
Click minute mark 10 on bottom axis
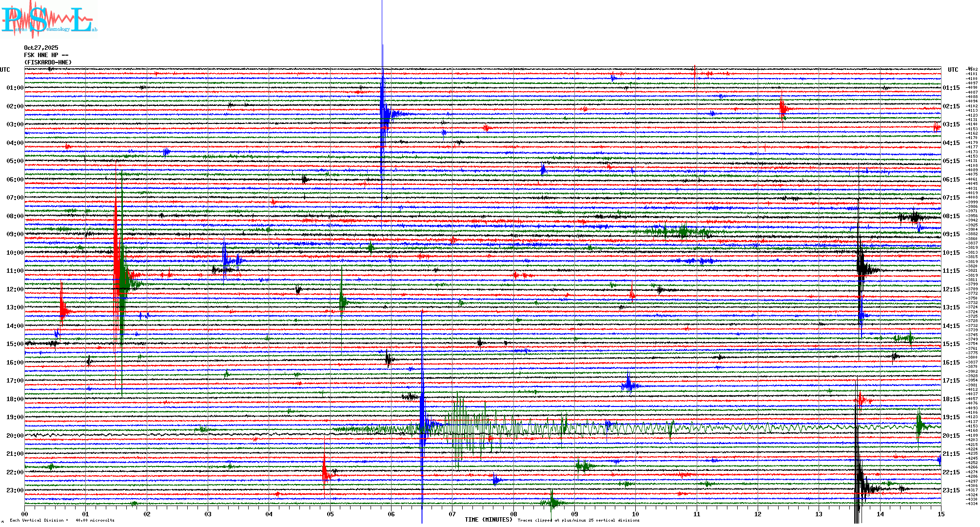coord(635,514)
